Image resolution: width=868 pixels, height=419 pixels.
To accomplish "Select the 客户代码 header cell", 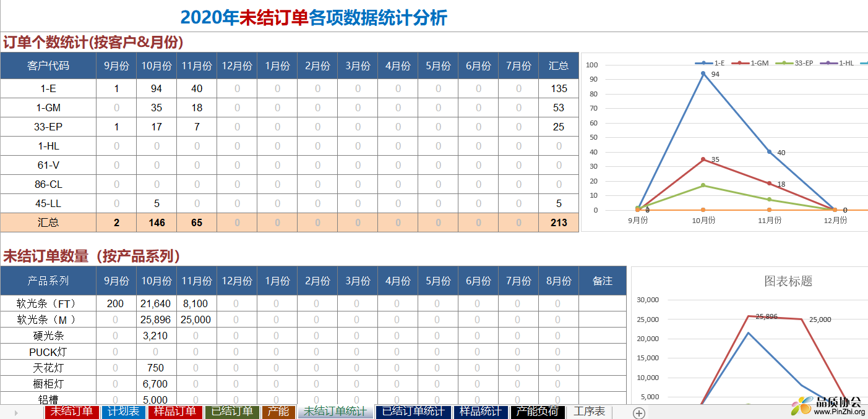I will click(48, 66).
